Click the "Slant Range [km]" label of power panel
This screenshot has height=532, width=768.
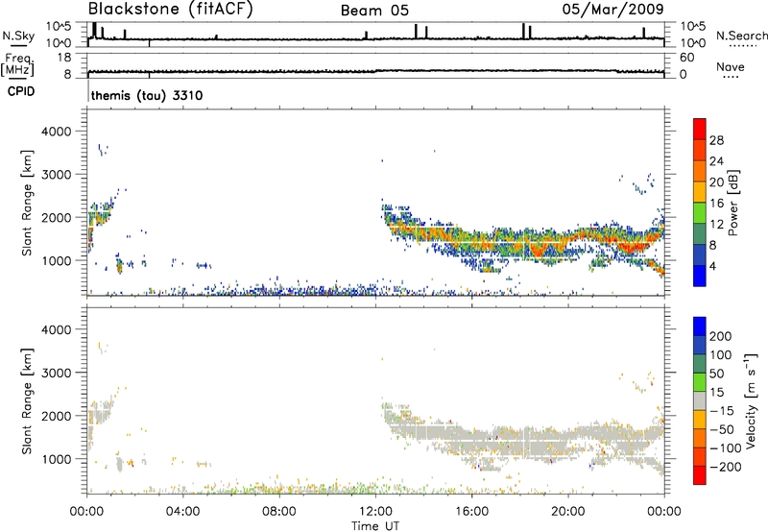[27, 203]
